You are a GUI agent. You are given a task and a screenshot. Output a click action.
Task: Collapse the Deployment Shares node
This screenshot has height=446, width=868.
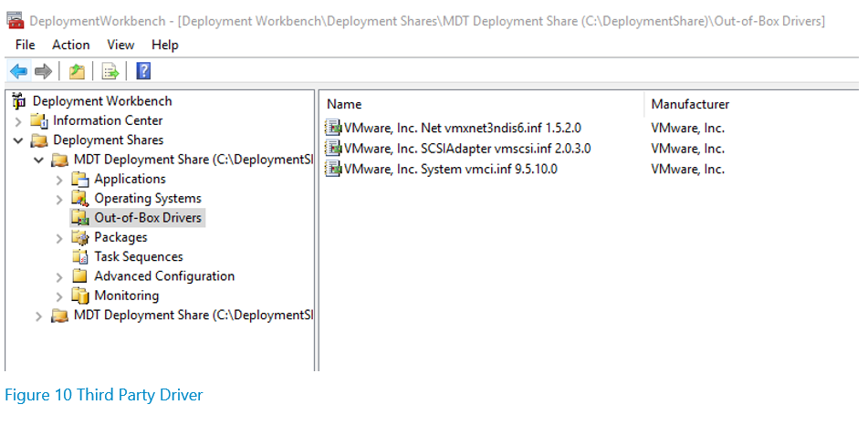tap(18, 140)
